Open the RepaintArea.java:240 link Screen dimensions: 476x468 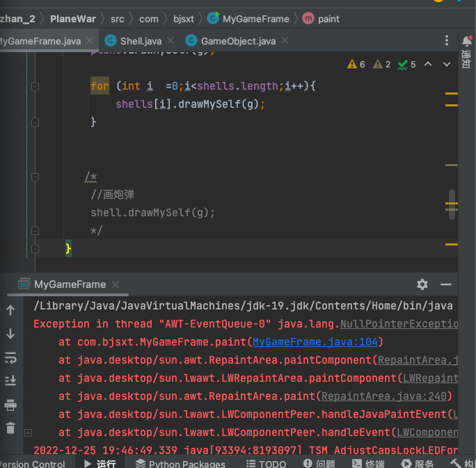point(384,396)
